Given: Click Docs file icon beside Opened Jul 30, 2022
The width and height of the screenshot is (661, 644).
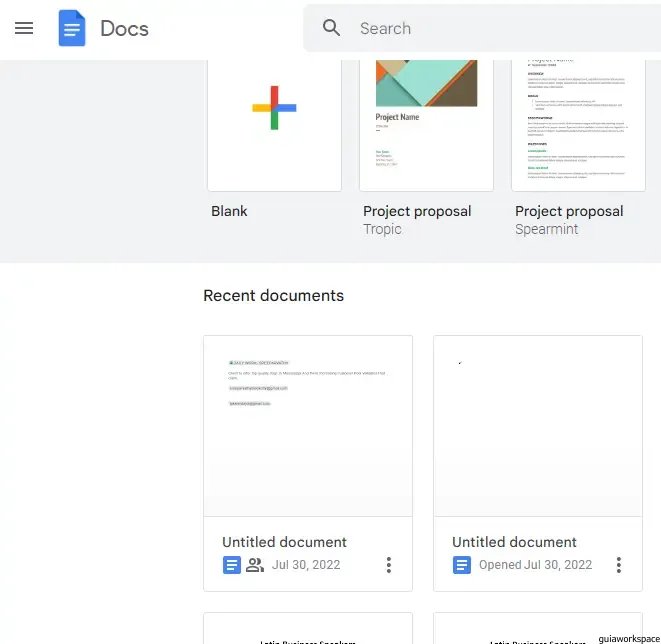Looking at the screenshot, I should pos(462,565).
